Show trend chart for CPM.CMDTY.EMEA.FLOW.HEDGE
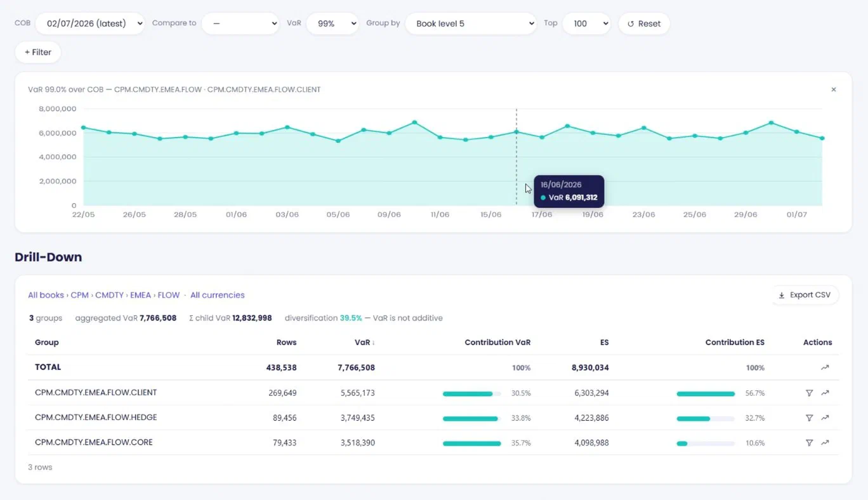Screen dimensions: 868x500 pyautogui.click(x=825, y=418)
